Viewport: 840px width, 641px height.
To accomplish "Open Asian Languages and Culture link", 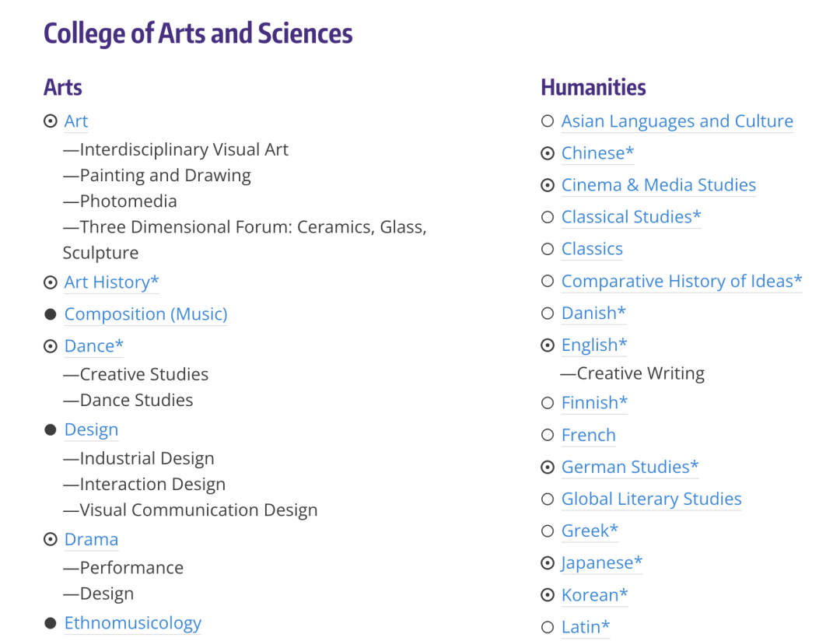I will click(x=677, y=121).
